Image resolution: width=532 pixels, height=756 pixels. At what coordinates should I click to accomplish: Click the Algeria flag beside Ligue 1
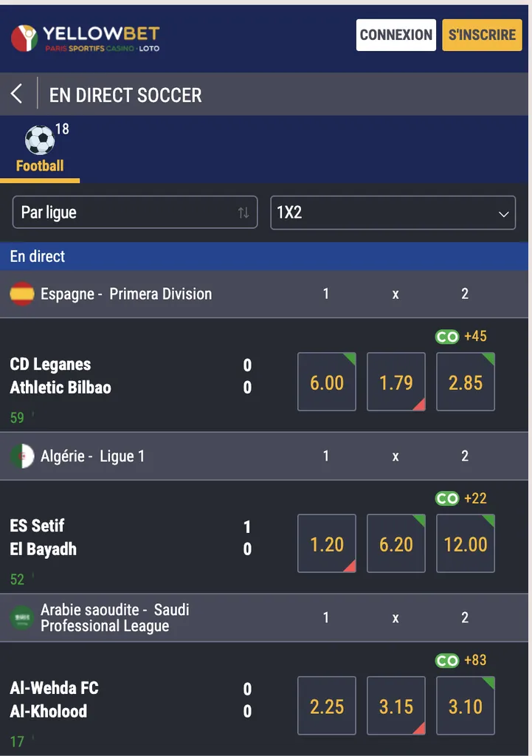(22, 456)
